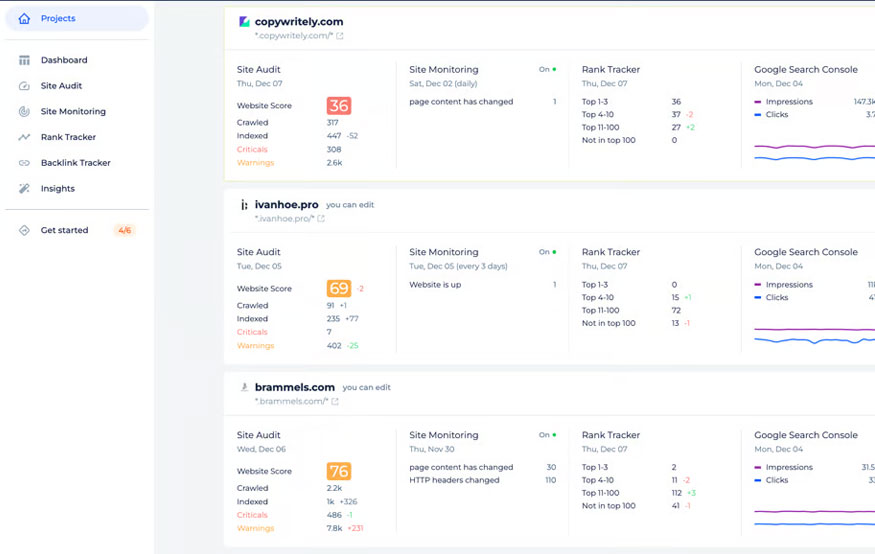
Task: Toggle brammels.com Site Monitoring On status
Action: tap(547, 435)
